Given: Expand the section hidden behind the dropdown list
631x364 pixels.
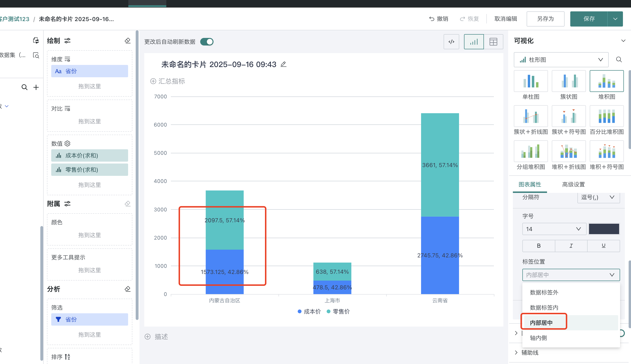Looking at the screenshot, I should pyautogui.click(x=516, y=333).
